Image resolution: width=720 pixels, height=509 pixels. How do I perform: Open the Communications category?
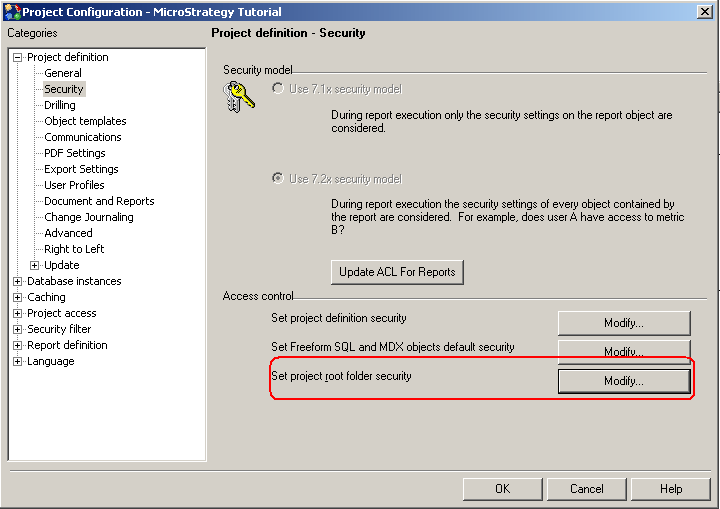click(x=83, y=137)
